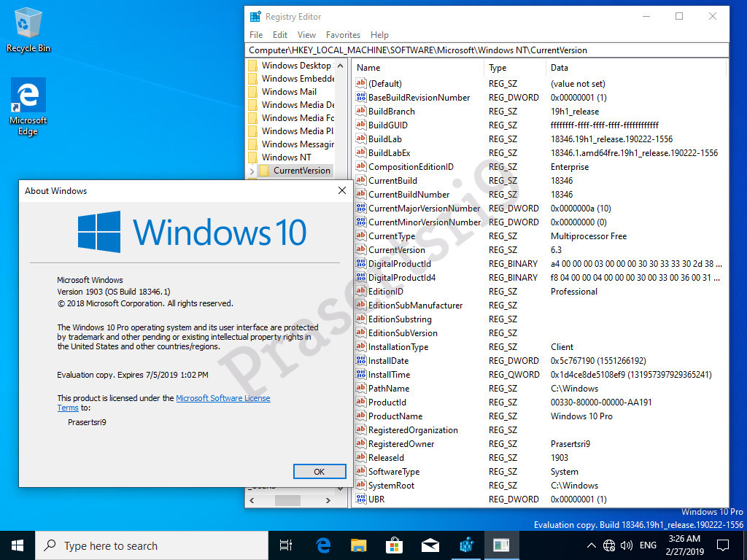Open Microsoft Software License Terms link
747x560 pixels.
pyautogui.click(x=223, y=398)
